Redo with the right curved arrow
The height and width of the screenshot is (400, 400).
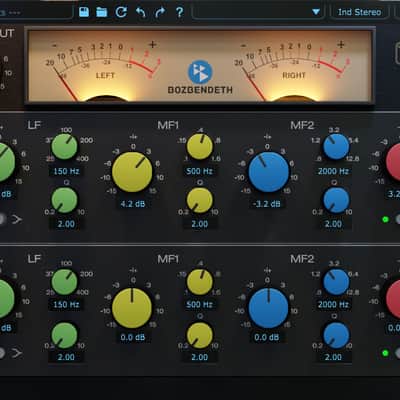(x=160, y=12)
